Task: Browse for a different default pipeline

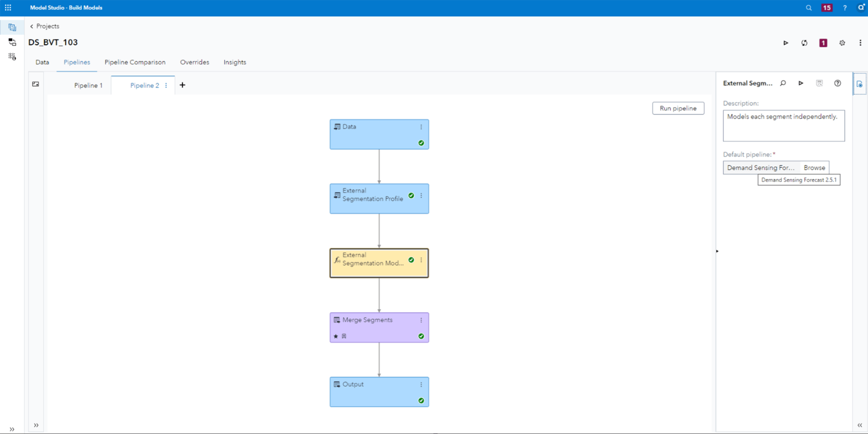Action: click(814, 167)
